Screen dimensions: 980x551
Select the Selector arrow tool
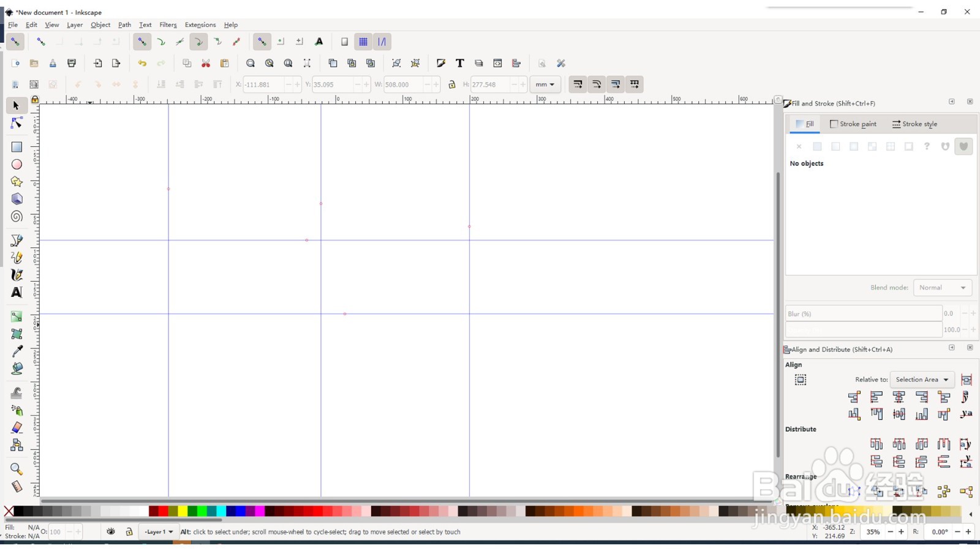[x=17, y=106]
